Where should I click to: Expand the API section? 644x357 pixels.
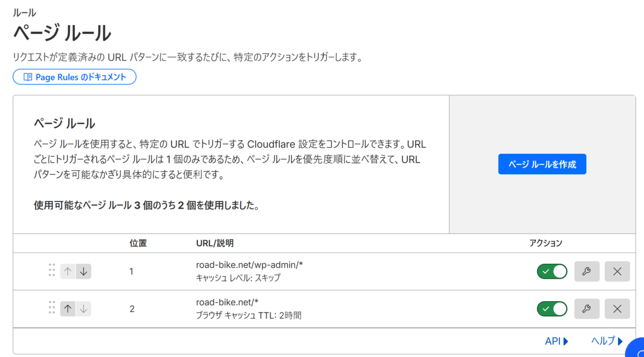(x=556, y=341)
